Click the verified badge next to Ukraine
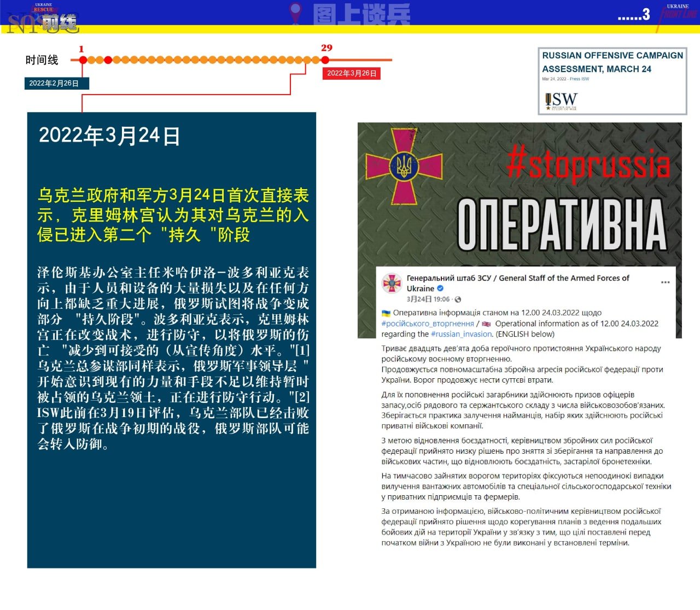The height and width of the screenshot is (610, 700). point(440,289)
